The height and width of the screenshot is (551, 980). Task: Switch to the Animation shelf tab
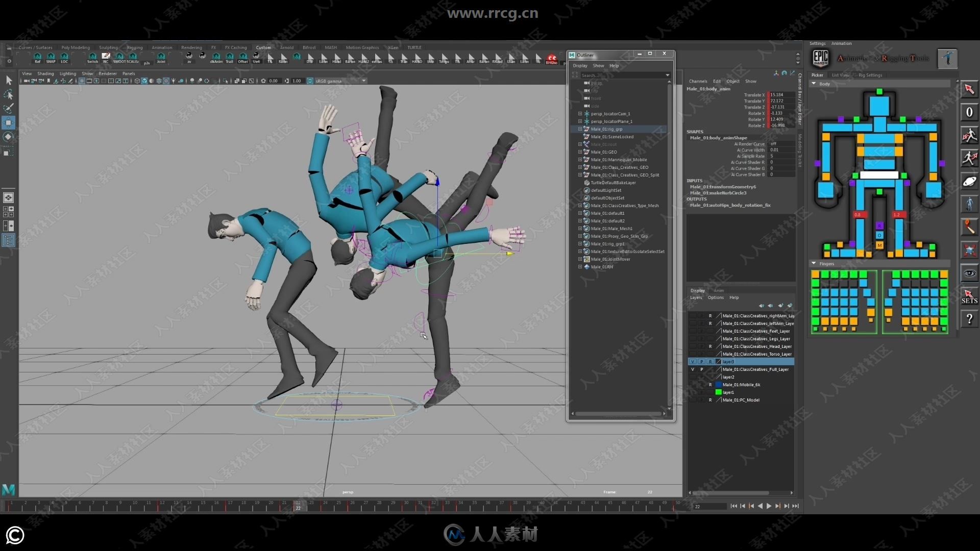[x=162, y=47]
